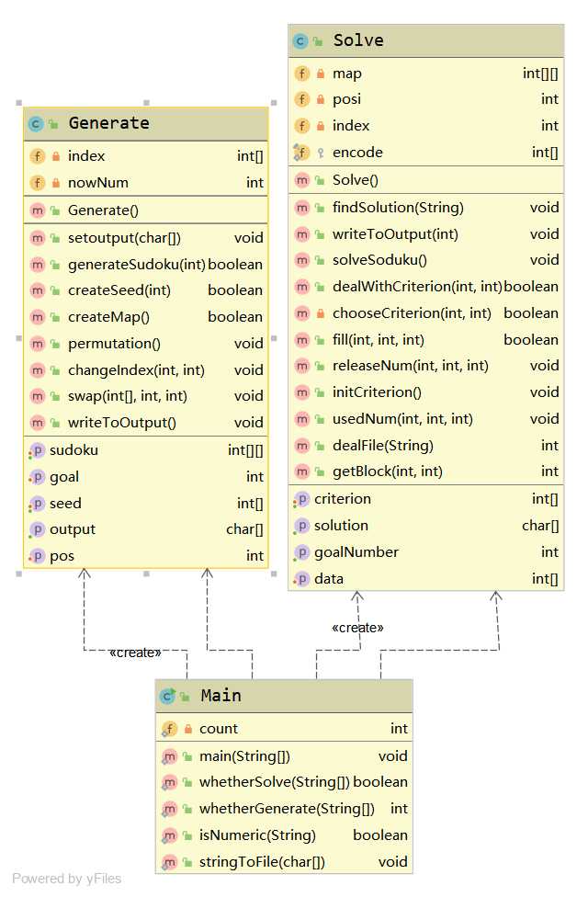The width and height of the screenshot is (588, 897).
Task: Click the property icon next to output
Action: (37, 529)
